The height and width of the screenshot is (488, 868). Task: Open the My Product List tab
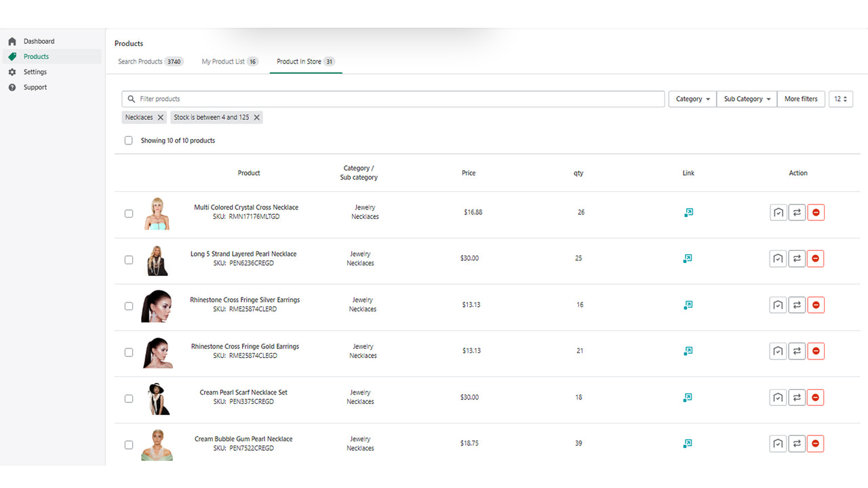pyautogui.click(x=229, y=61)
